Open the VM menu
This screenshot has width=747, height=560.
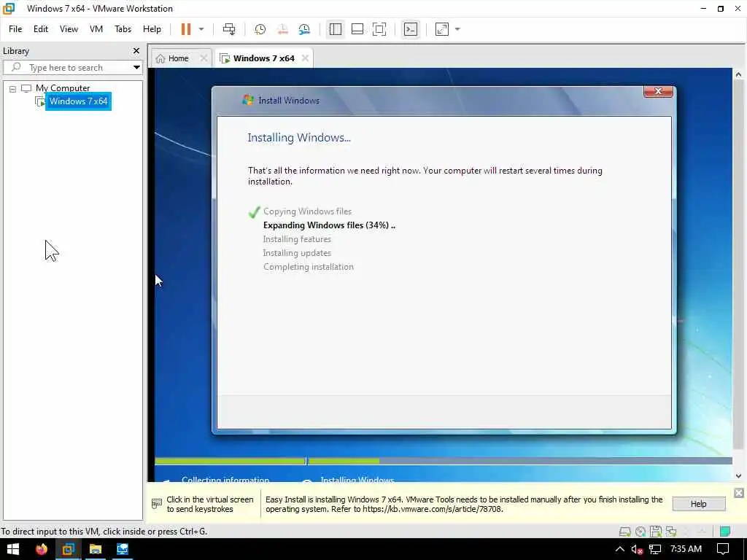tap(96, 29)
